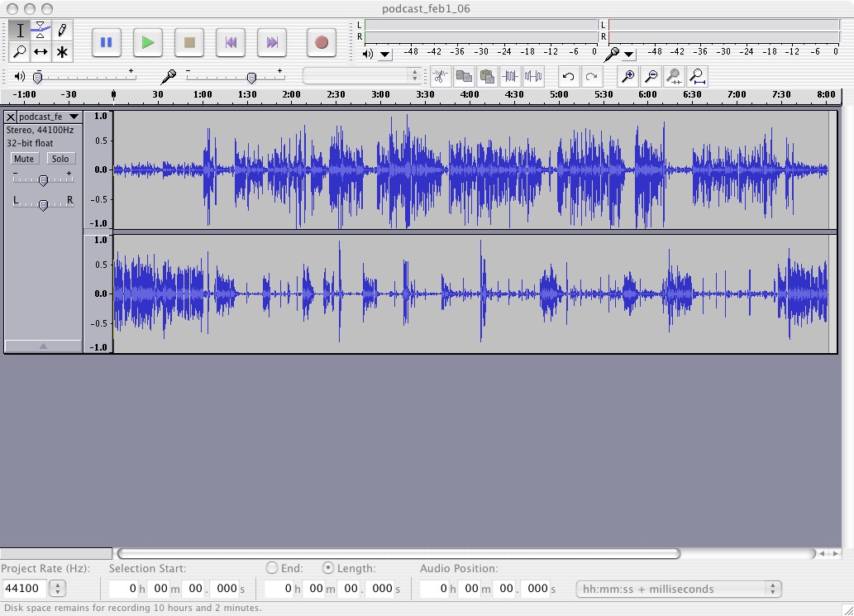Image resolution: width=854 pixels, height=616 pixels.
Task: Open the hh:mm:ss + milliseconds format dropdown
Action: (x=679, y=589)
